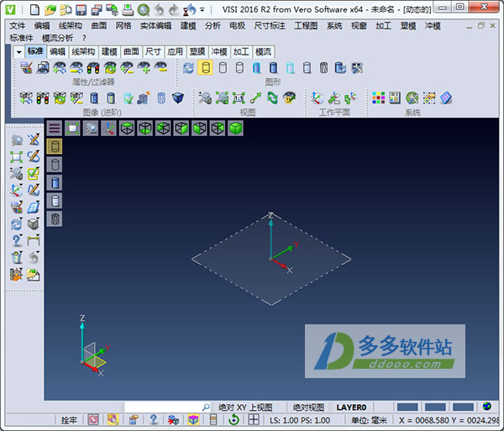Click the dimension bracket icon in left toolbar
Viewport: 504px width, 431px height.
tap(34, 240)
